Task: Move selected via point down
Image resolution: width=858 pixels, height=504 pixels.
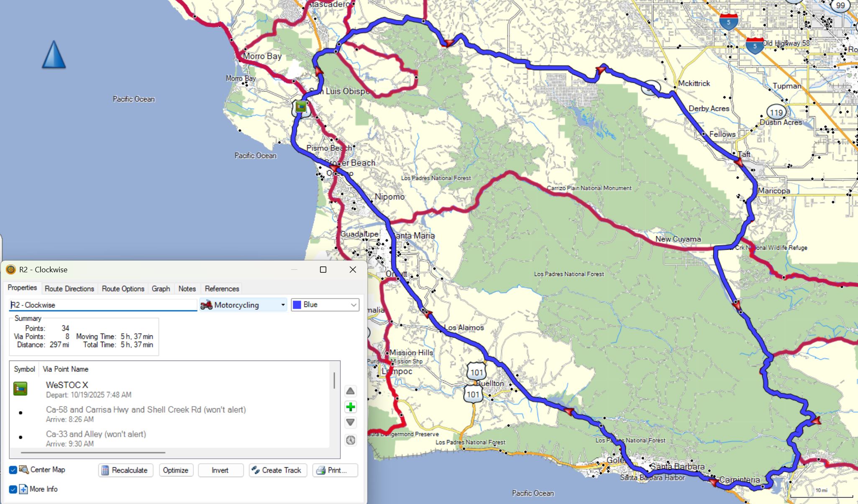Action: coord(351,422)
